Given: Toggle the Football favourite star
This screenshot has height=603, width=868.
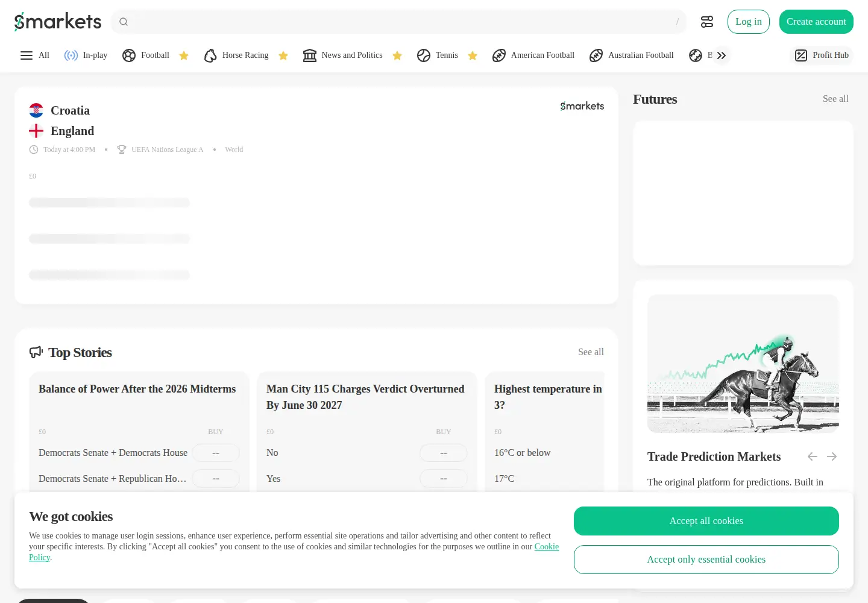Looking at the screenshot, I should click(184, 55).
